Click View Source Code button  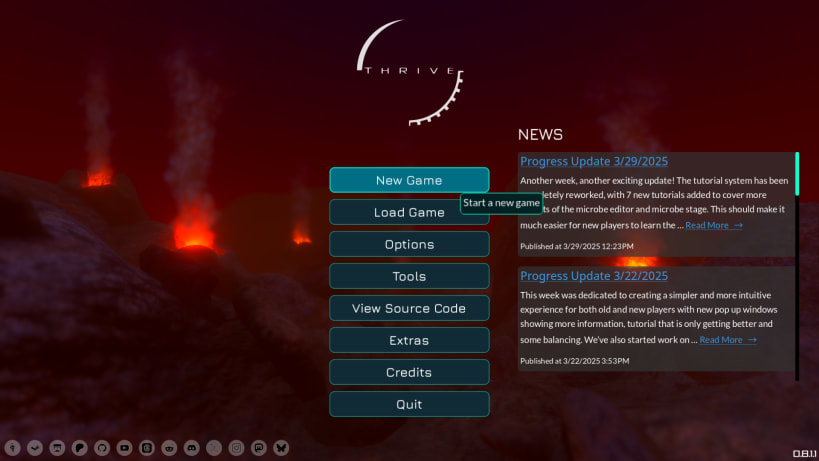[409, 308]
